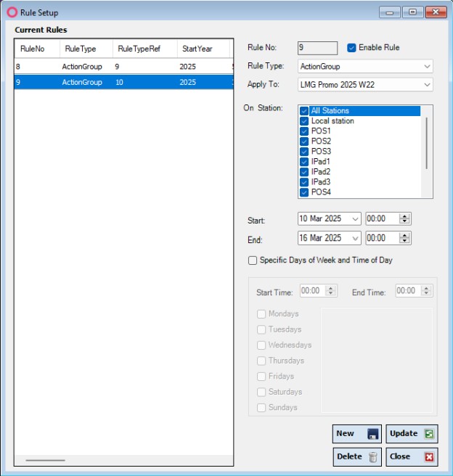This screenshot has width=453, height=476.
Task: Click the Close button's red X icon
Action: click(429, 457)
